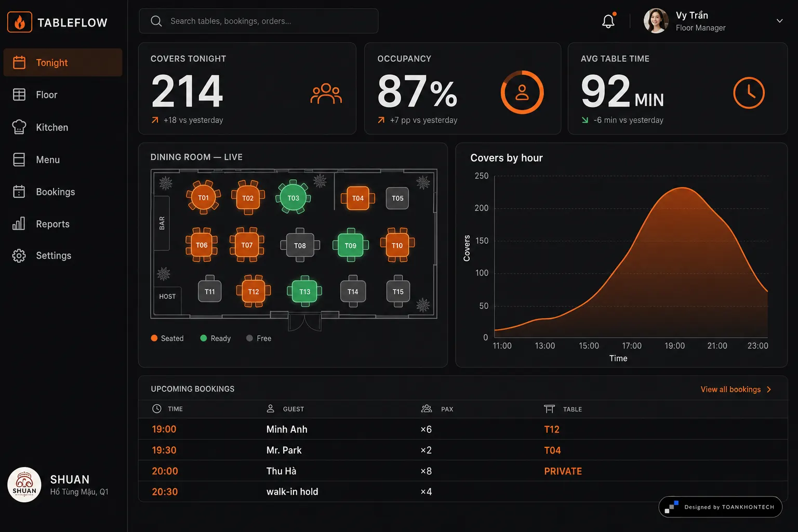Navigate to Bookings

point(63,192)
